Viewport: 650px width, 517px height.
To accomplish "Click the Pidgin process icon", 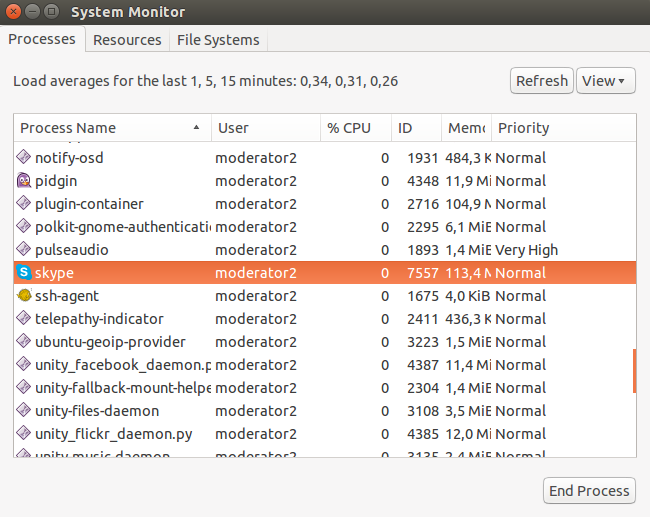I will pyautogui.click(x=24, y=181).
